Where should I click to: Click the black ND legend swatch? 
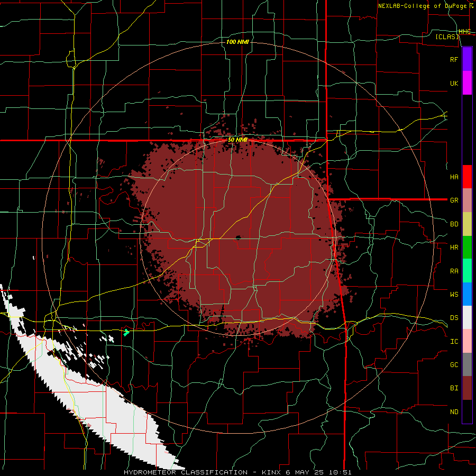[467, 411]
